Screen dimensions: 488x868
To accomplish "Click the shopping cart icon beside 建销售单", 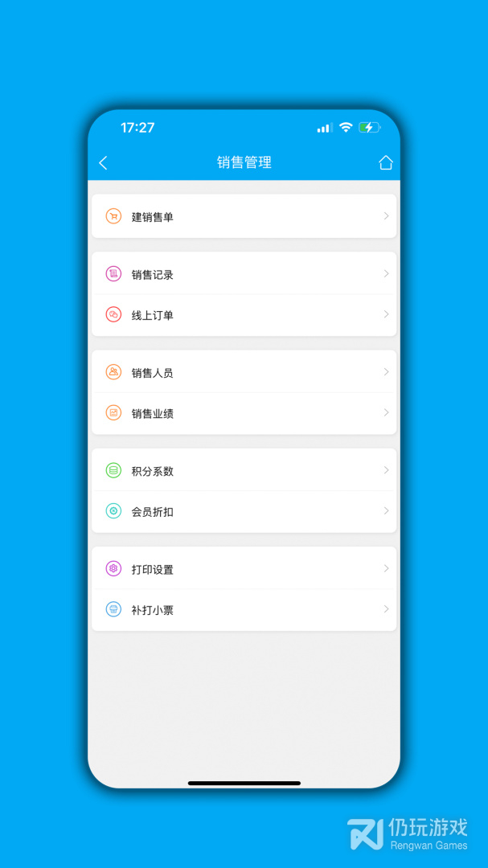I will (x=113, y=215).
